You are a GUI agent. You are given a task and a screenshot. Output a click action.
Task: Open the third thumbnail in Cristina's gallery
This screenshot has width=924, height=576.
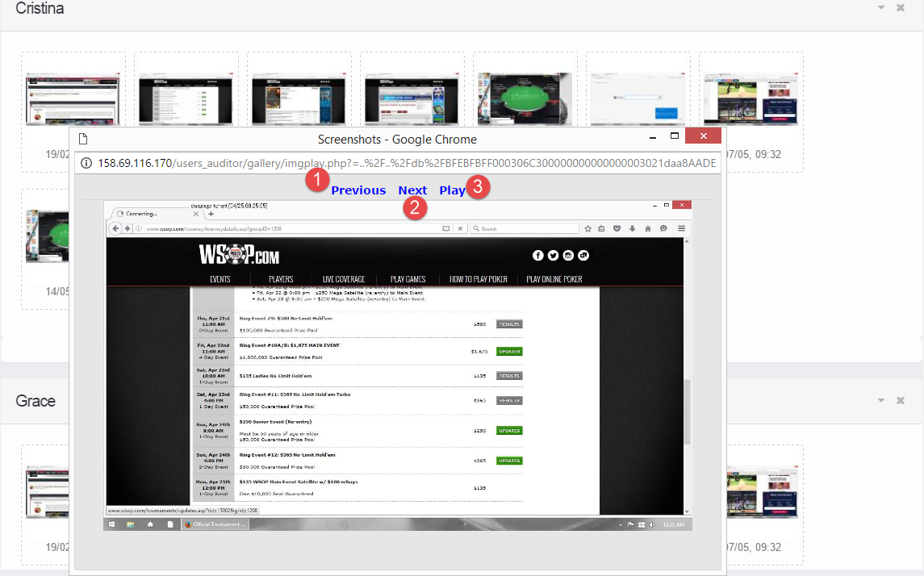(x=299, y=99)
